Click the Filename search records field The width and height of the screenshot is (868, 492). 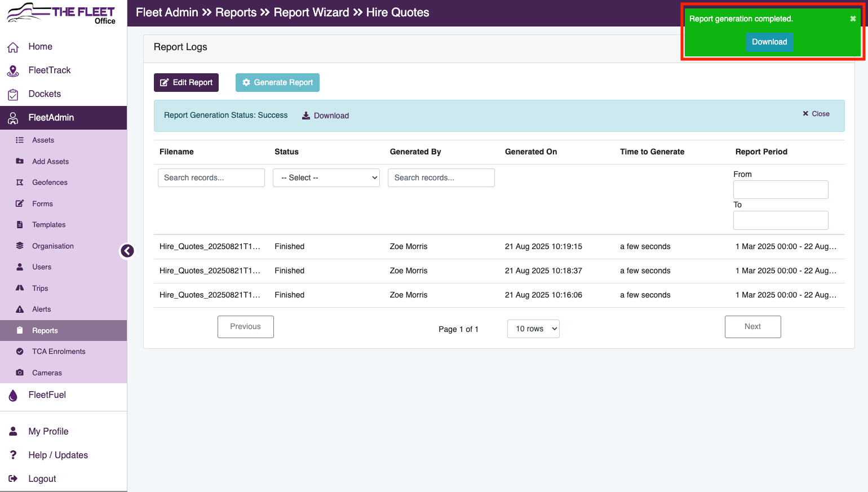pos(211,178)
